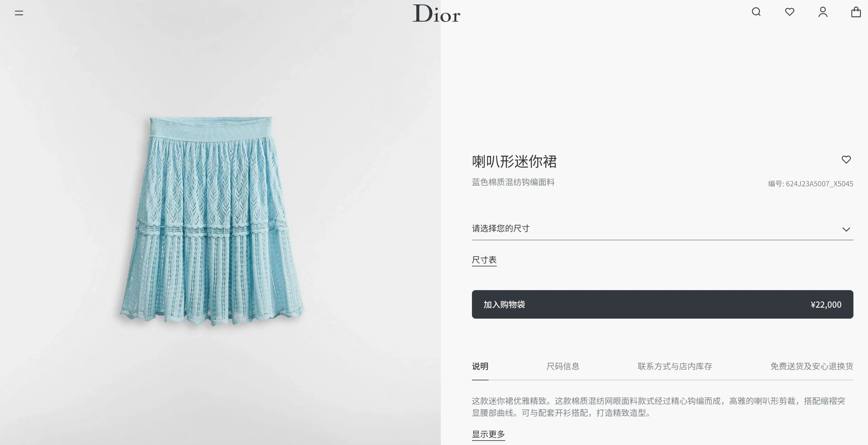Viewport: 868px width, 445px height.
Task: Open the search magnifier icon
Action: [x=756, y=12]
